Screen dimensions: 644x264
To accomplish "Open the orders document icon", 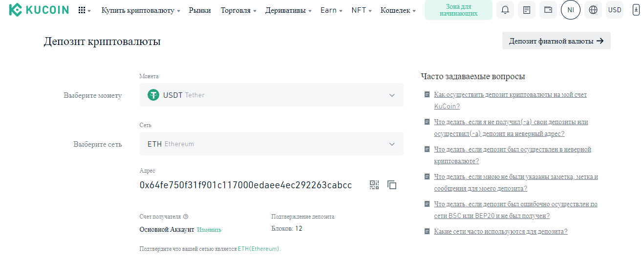I will [x=527, y=10].
